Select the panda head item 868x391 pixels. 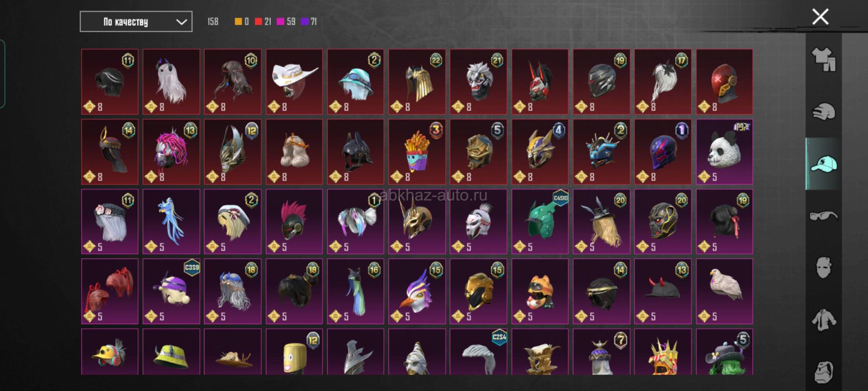click(724, 152)
